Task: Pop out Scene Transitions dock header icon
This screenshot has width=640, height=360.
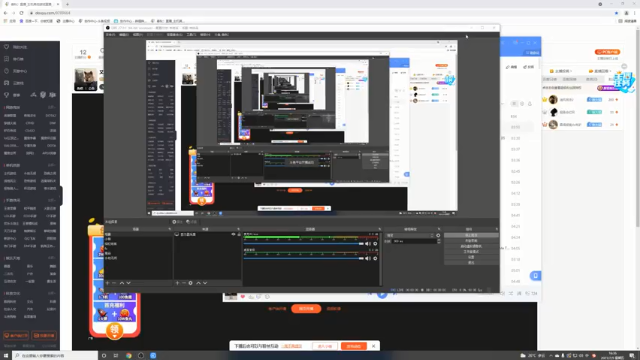Action: (439, 229)
